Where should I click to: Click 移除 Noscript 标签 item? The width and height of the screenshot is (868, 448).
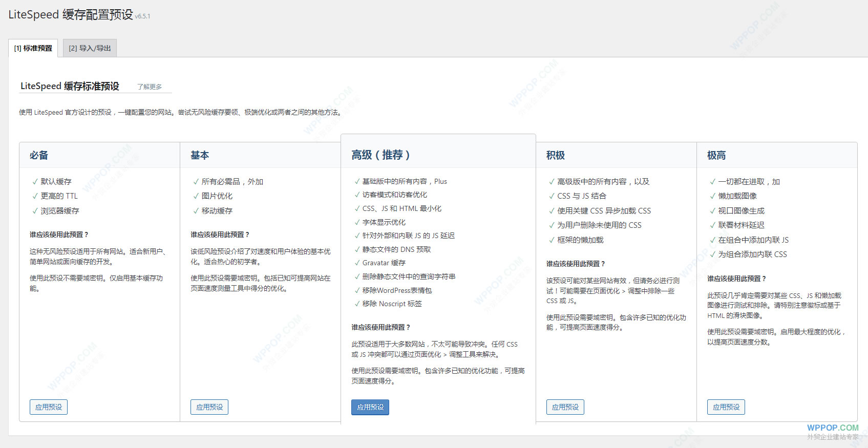pyautogui.click(x=392, y=304)
